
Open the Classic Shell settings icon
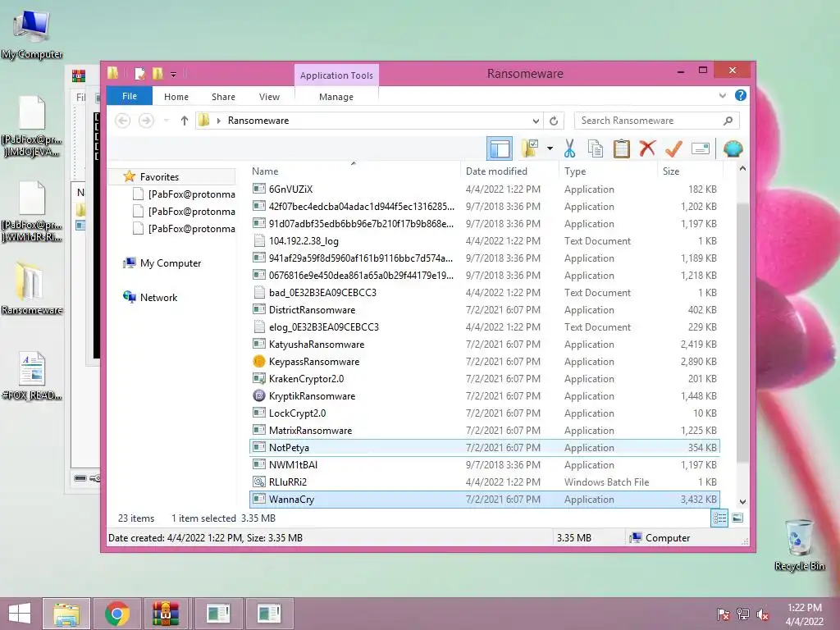coord(733,148)
